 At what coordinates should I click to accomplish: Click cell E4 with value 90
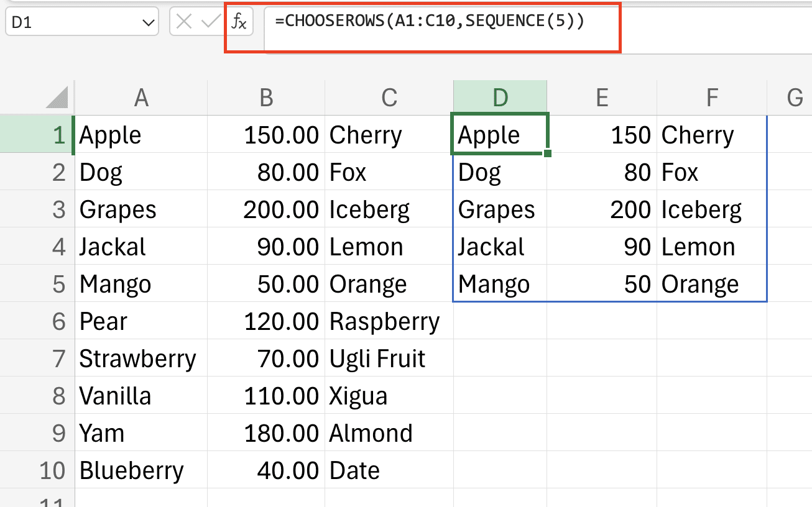tap(602, 246)
